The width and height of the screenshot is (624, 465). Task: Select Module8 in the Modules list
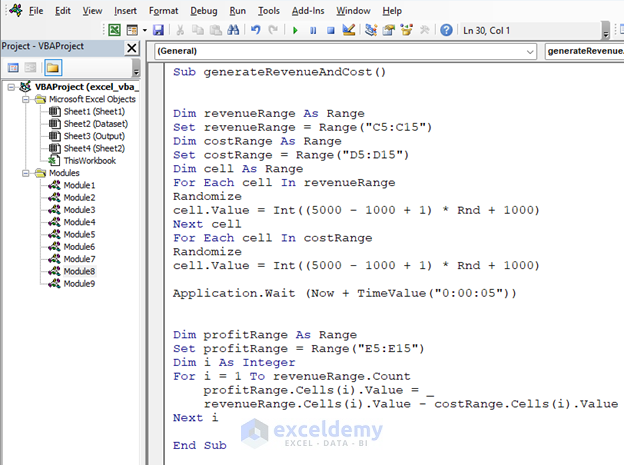point(79,272)
